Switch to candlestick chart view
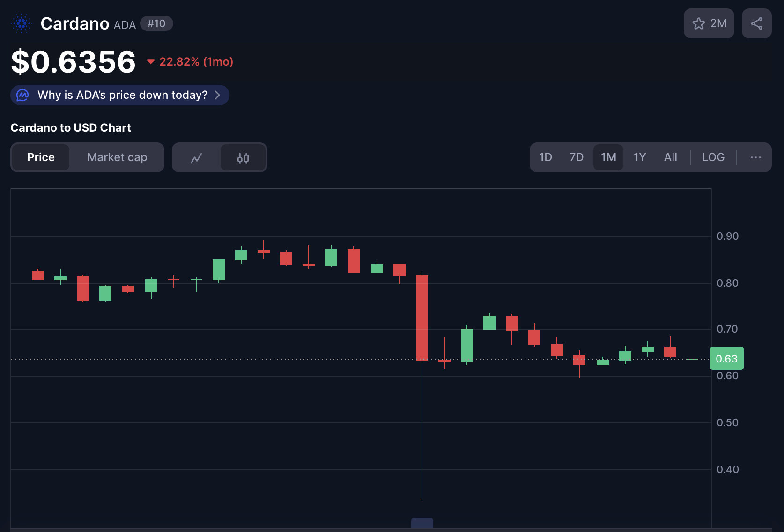 [243, 158]
